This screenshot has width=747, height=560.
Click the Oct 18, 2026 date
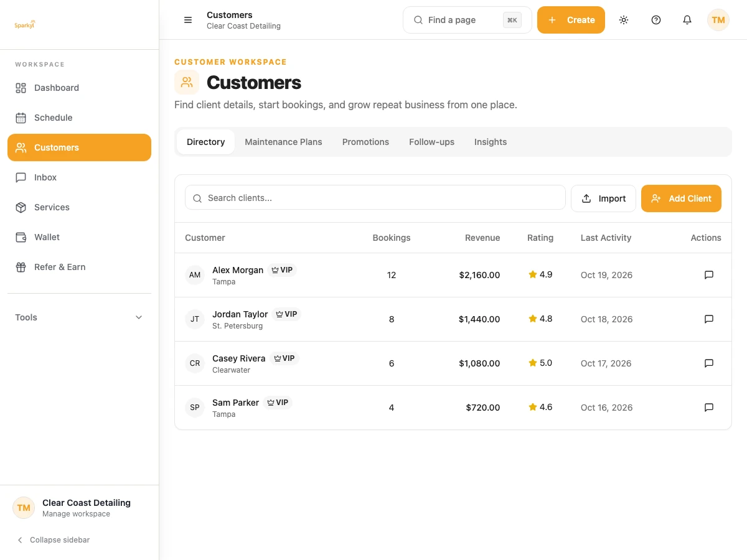[606, 319]
